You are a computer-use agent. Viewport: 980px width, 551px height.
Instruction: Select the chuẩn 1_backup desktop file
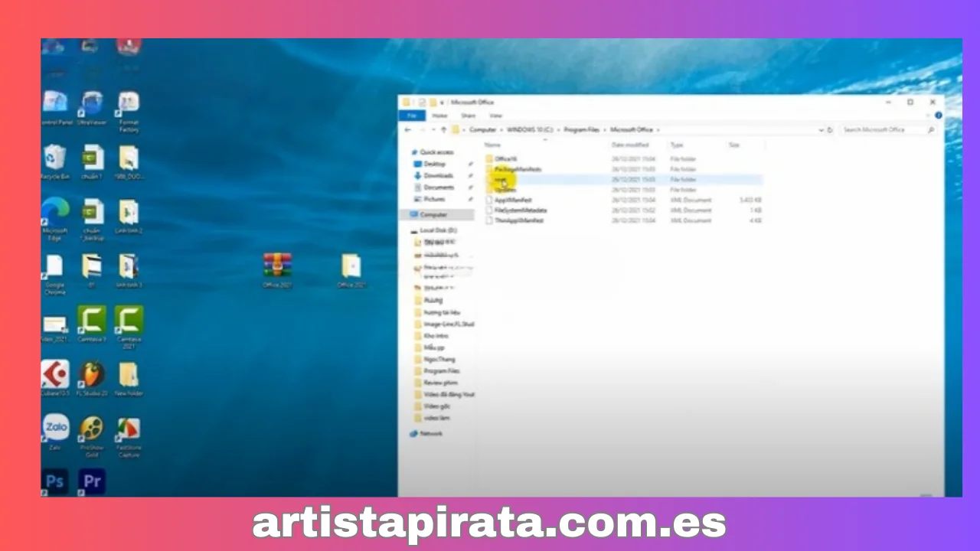coord(92,220)
